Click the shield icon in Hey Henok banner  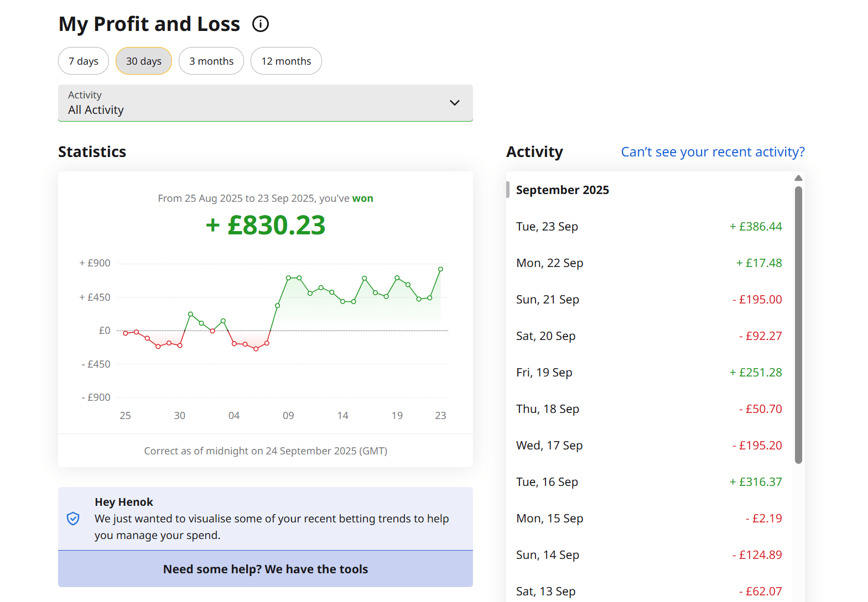coord(73,519)
